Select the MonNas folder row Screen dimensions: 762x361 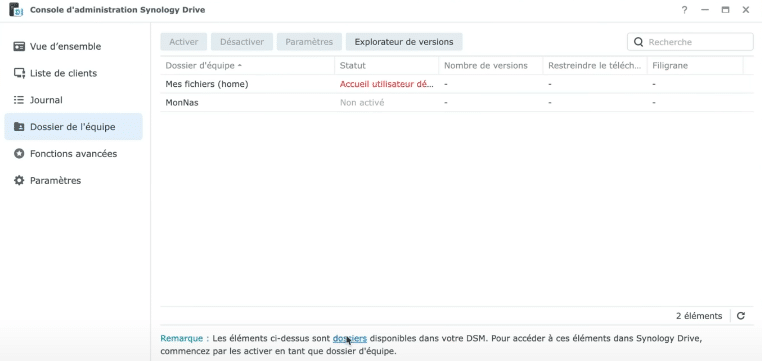point(457,103)
